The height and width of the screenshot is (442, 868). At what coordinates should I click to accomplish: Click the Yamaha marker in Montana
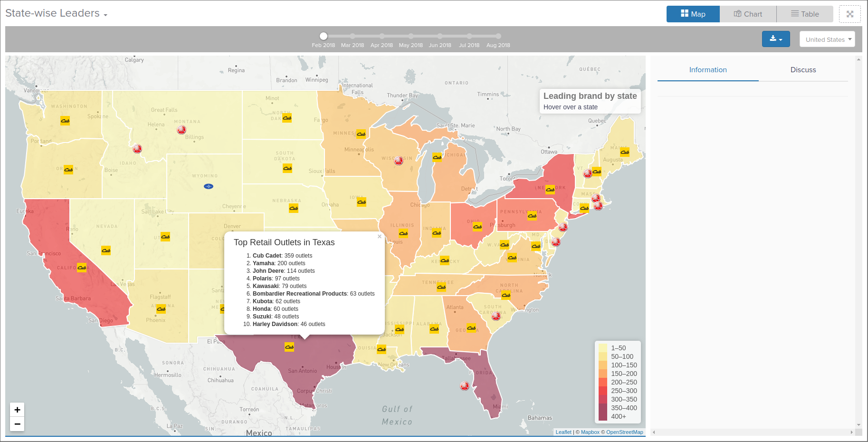(x=181, y=130)
